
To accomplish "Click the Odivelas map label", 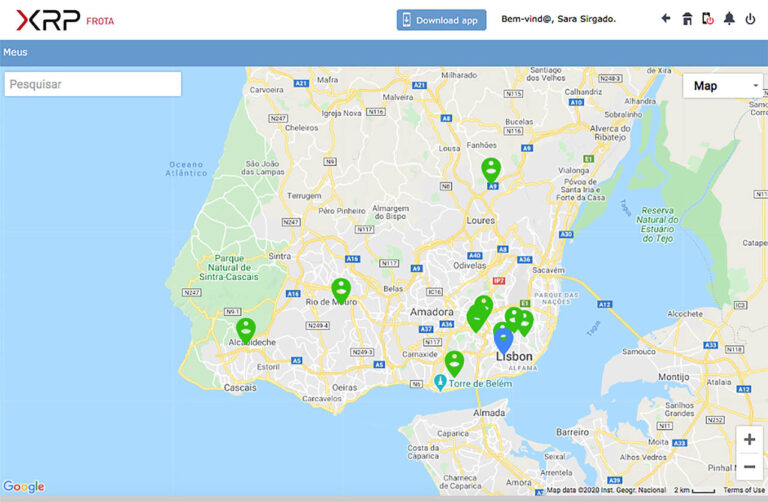I will [x=470, y=265].
